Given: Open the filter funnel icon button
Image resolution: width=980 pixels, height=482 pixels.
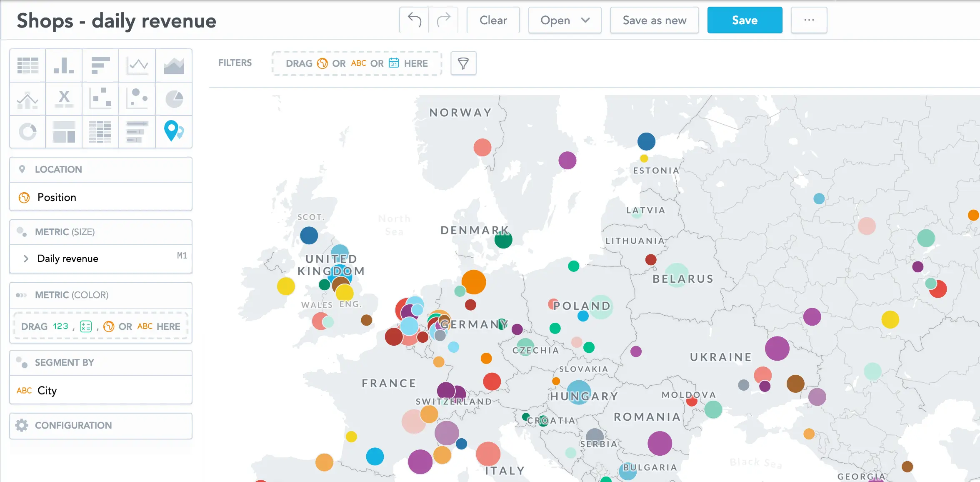Looking at the screenshot, I should [463, 63].
